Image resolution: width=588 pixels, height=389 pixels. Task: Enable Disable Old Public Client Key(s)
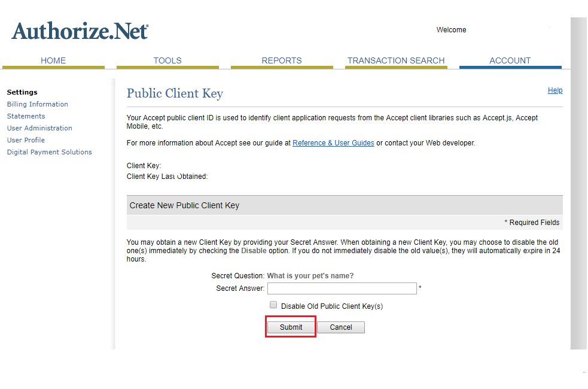click(x=273, y=305)
